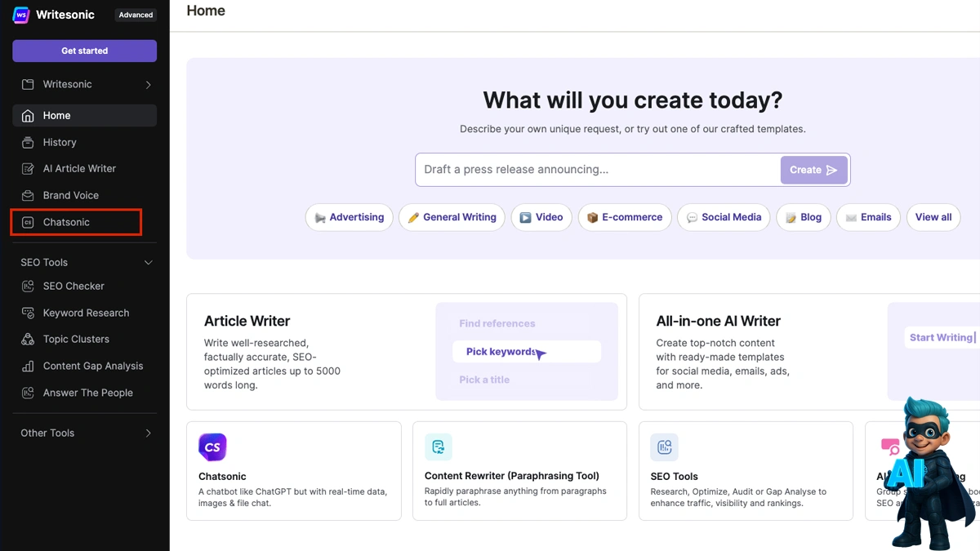Select the Social Media category chip
Screen dimensions: 980x551
coord(724,218)
